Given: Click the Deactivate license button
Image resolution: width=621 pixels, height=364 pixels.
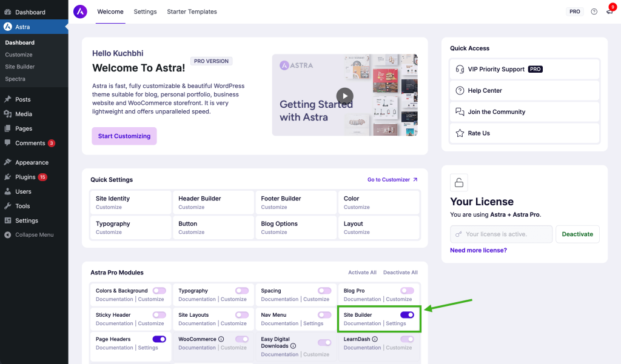Looking at the screenshot, I should pyautogui.click(x=577, y=234).
